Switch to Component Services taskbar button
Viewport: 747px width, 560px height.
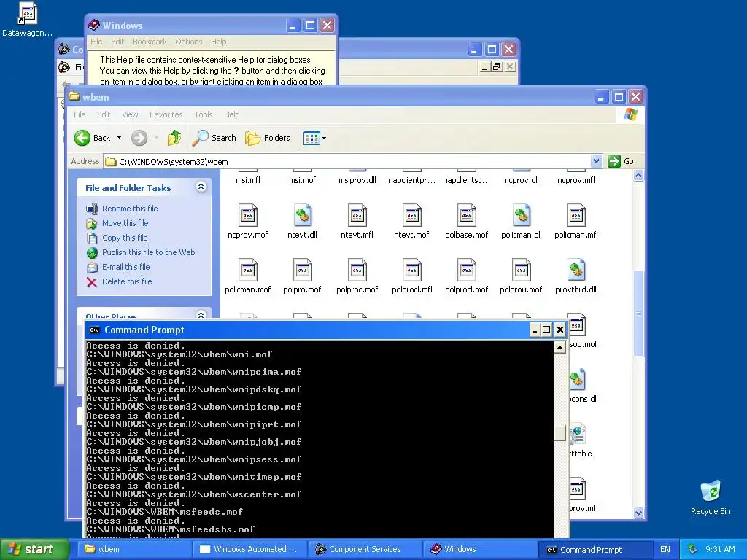(365, 550)
